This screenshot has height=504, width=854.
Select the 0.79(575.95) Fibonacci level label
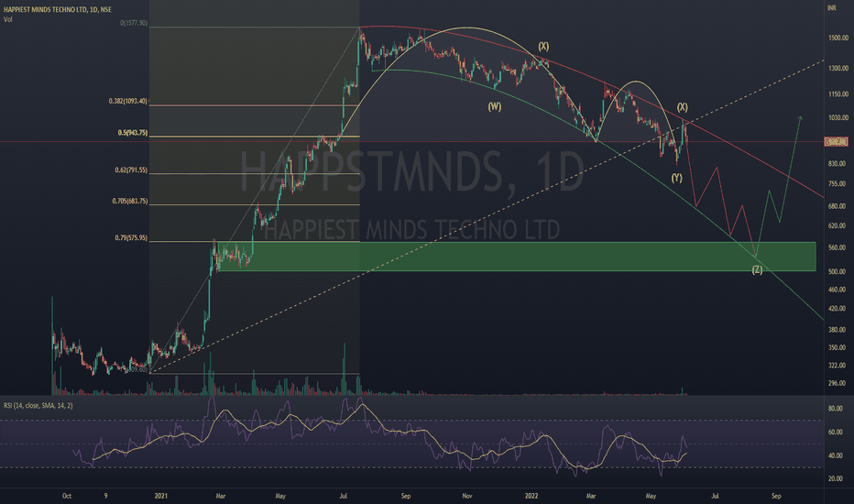pos(131,238)
